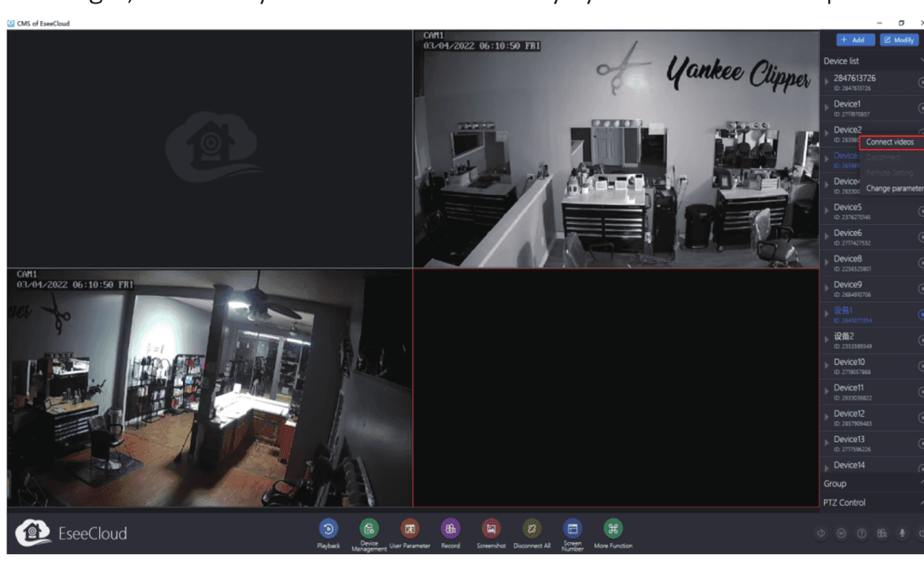Add a new device with the Add button
924x564 pixels.
point(855,40)
